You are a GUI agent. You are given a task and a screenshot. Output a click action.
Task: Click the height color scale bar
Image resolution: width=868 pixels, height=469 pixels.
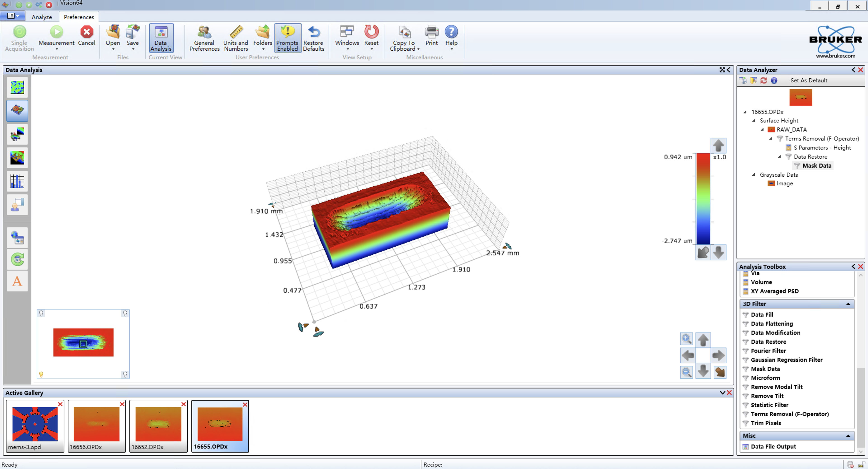click(x=703, y=199)
